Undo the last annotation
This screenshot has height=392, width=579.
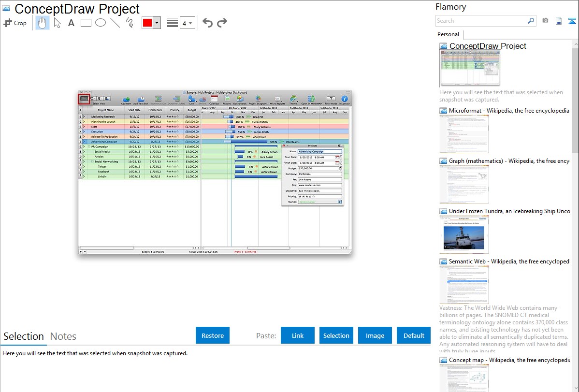click(207, 23)
